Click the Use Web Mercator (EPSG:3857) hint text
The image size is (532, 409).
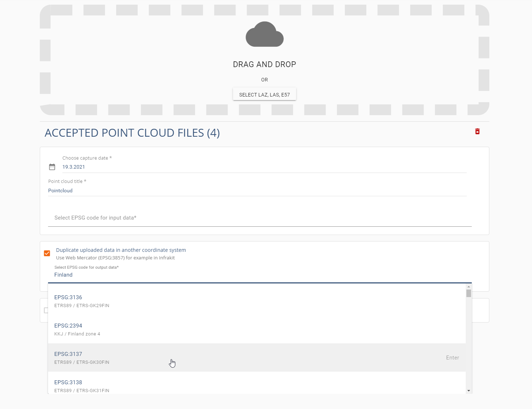pos(115,258)
